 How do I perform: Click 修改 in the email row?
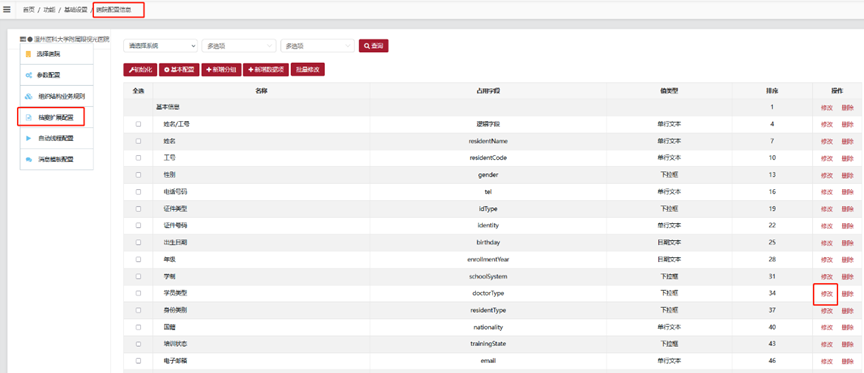(x=827, y=361)
